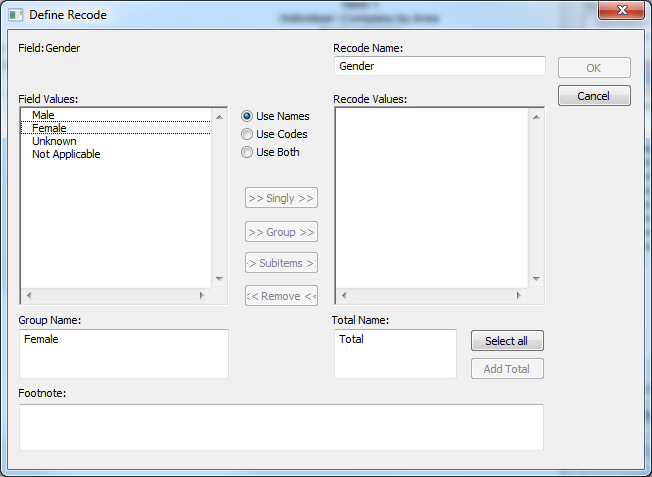Select the Use Names radio button
Image resolution: width=652 pixels, height=477 pixels.
click(x=247, y=116)
